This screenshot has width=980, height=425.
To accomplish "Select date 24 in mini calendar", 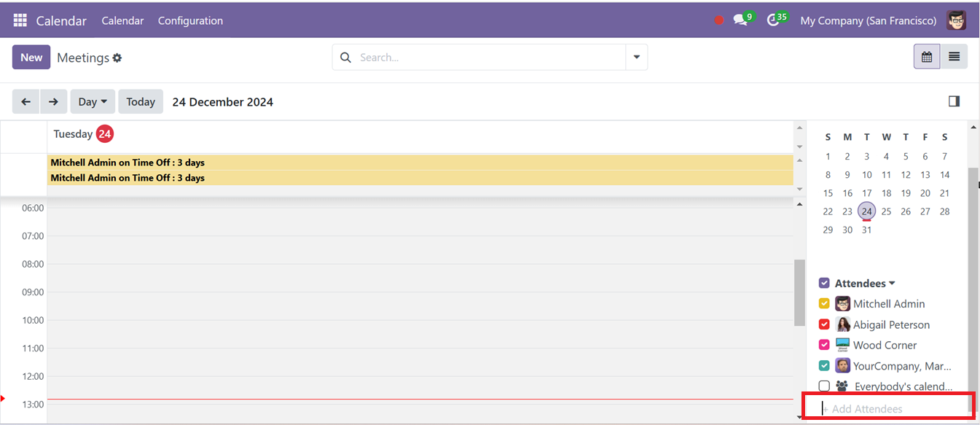I will point(866,211).
